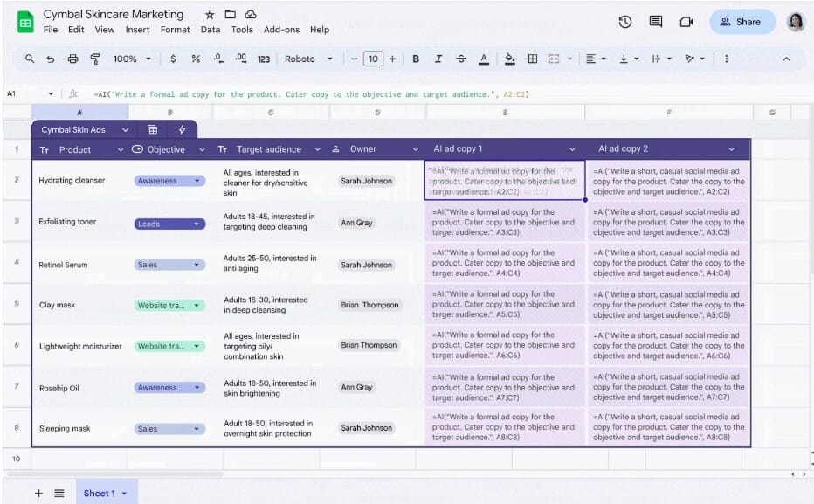This screenshot has width=814, height=504.
Task: Open version history clock icon
Action: coord(625,22)
